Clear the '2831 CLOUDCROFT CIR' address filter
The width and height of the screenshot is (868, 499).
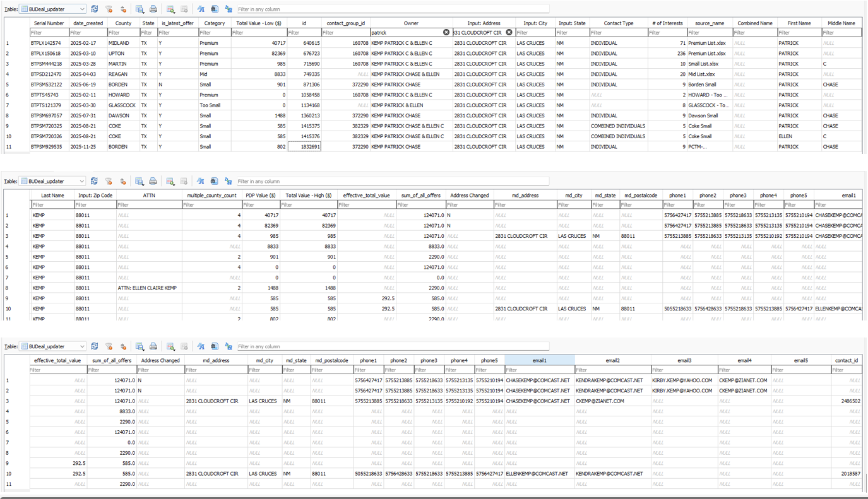(x=509, y=32)
